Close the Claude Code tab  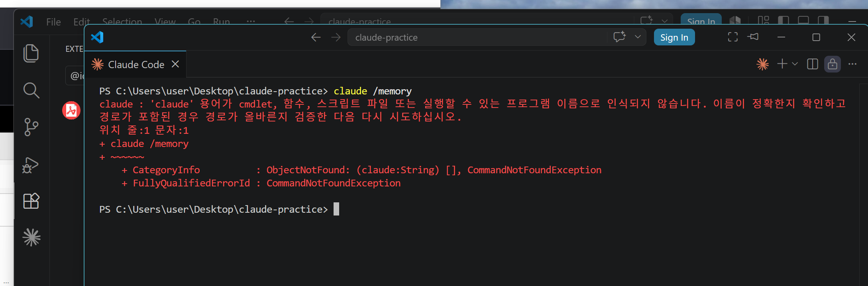pyautogui.click(x=175, y=64)
